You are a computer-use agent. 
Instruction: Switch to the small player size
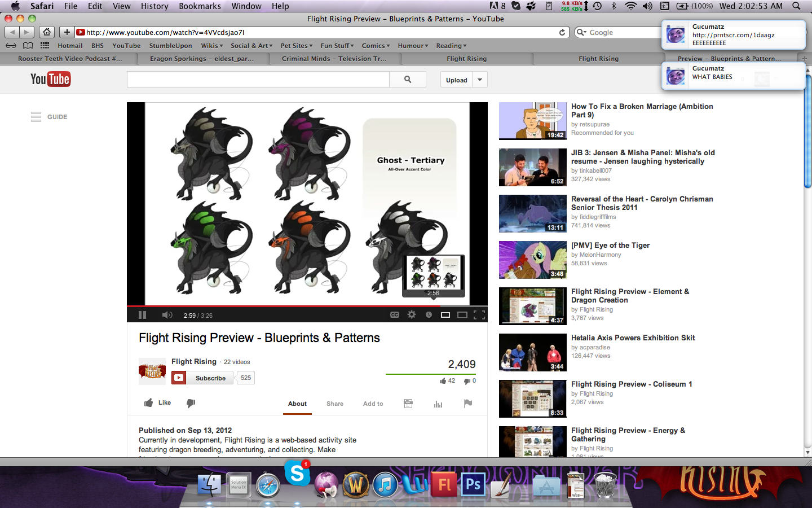click(445, 315)
